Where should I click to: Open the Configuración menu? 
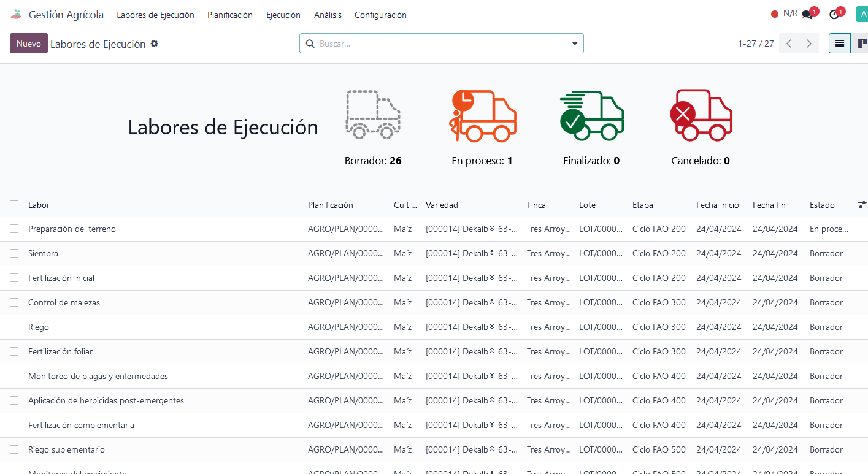point(380,15)
